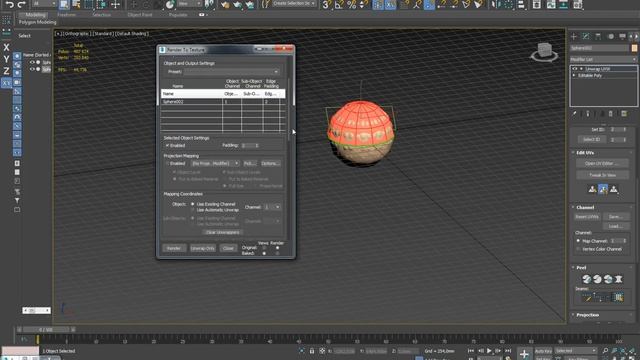Switch to Modeling ribbon tab
This screenshot has height=360, width=640.
click(x=35, y=15)
